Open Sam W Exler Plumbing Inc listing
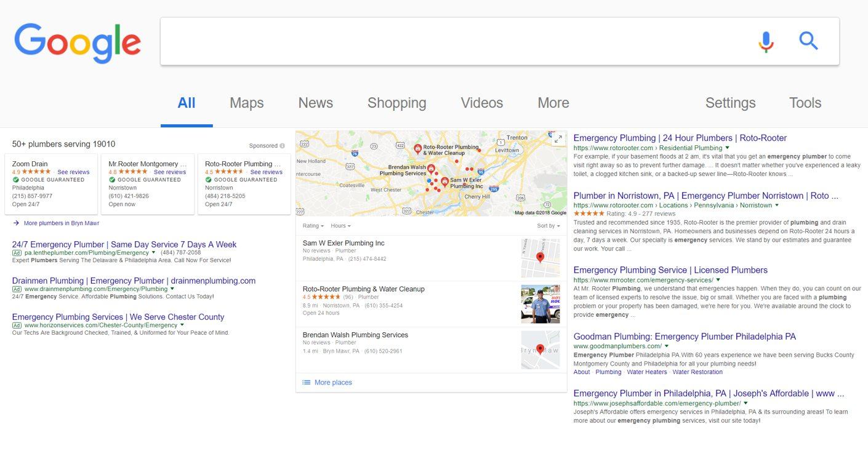868x451 pixels. pyautogui.click(x=344, y=243)
